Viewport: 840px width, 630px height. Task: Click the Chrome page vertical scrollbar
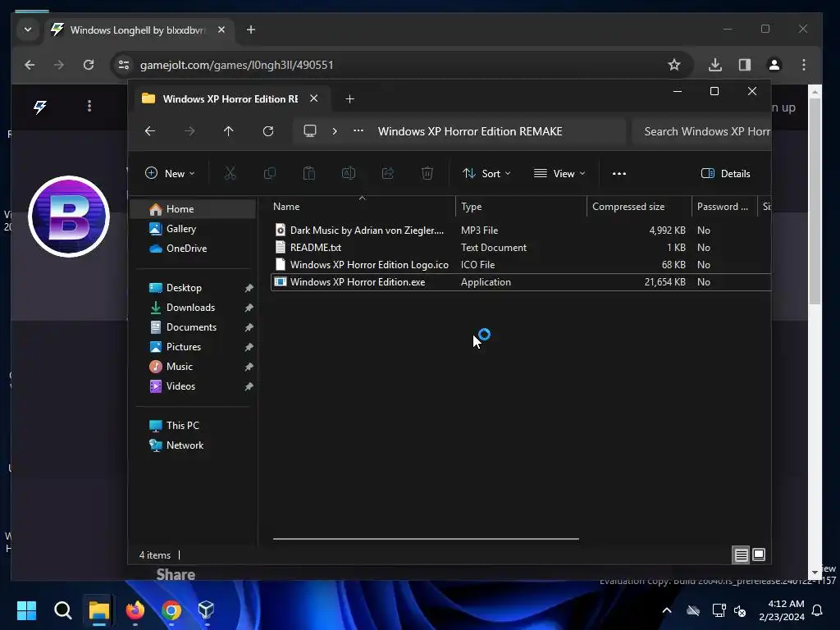pos(815,201)
